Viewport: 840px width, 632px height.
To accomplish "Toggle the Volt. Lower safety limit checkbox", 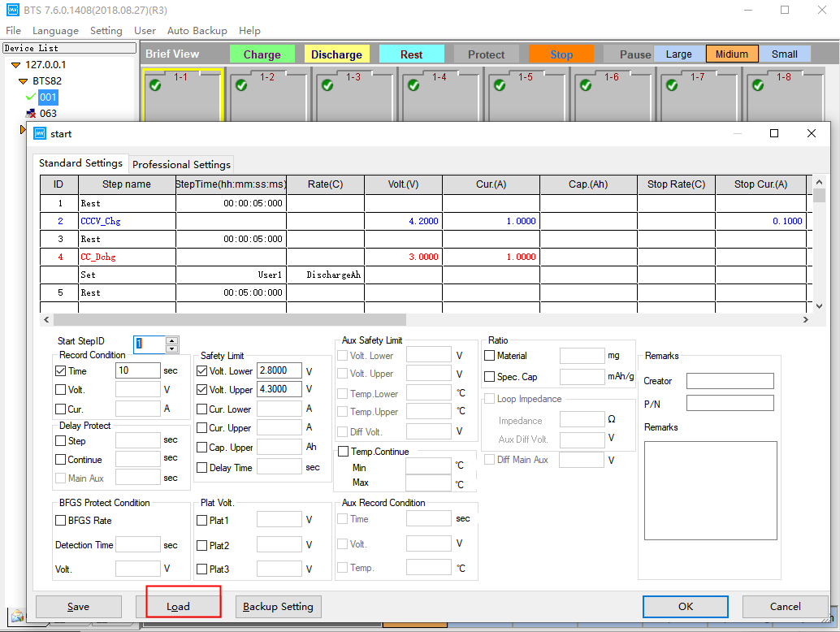I will point(202,370).
